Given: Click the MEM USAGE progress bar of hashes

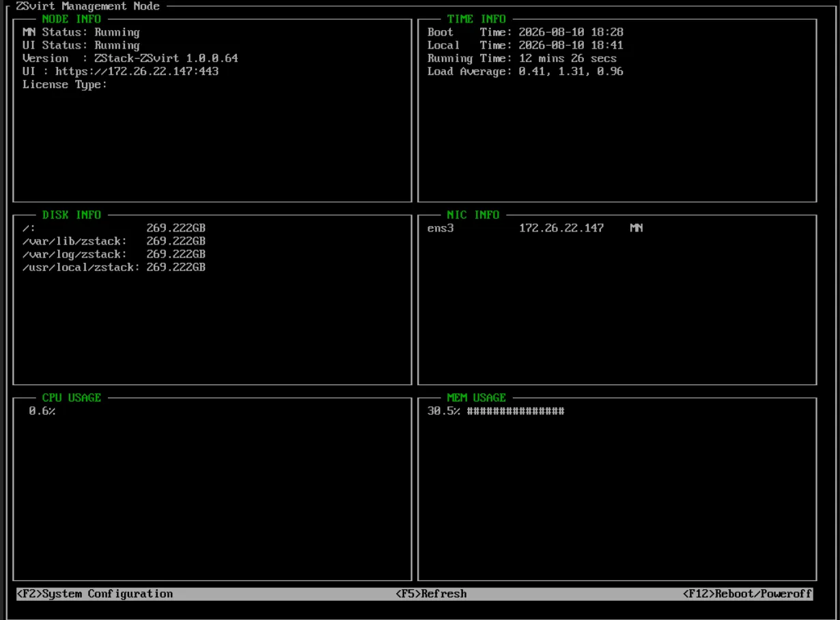Looking at the screenshot, I should [x=516, y=411].
